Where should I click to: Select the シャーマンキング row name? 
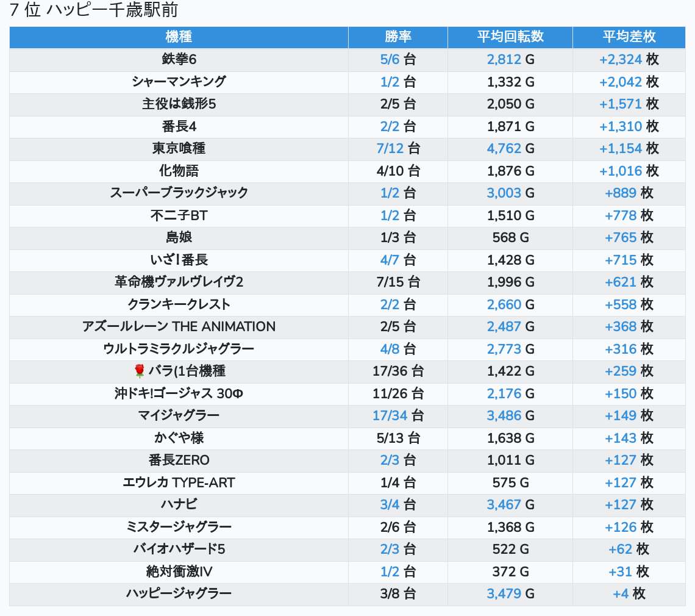[x=179, y=82]
